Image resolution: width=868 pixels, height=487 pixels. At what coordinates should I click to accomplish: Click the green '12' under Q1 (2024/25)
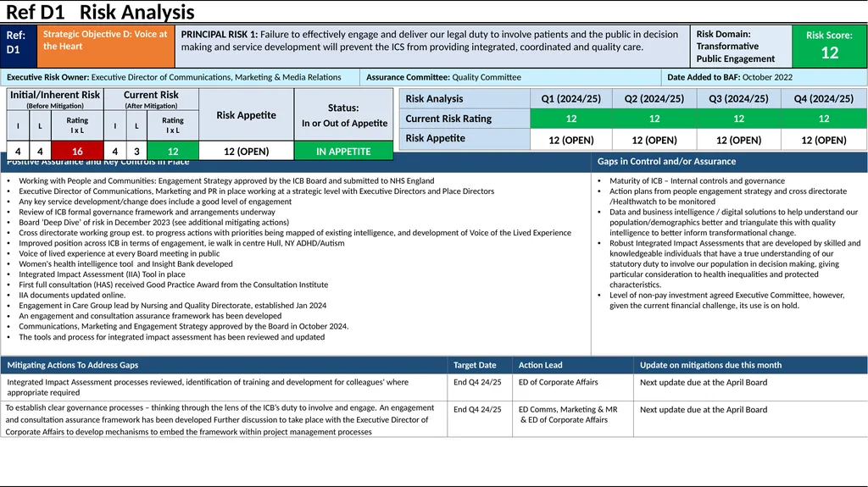tap(570, 119)
